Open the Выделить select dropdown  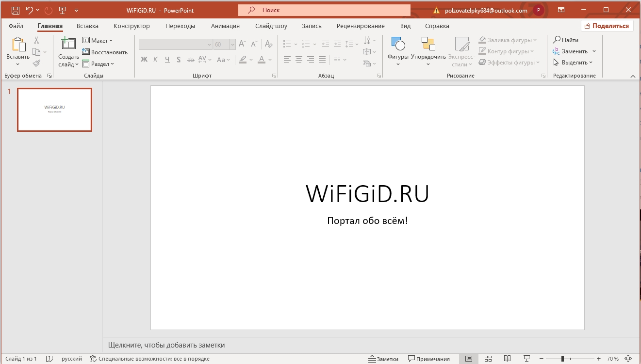573,63
